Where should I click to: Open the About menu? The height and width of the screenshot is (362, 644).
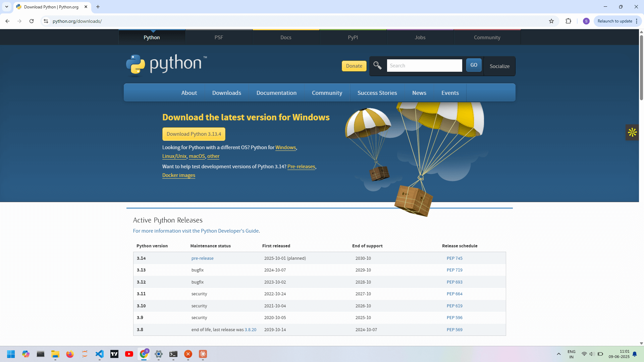[189, 93]
